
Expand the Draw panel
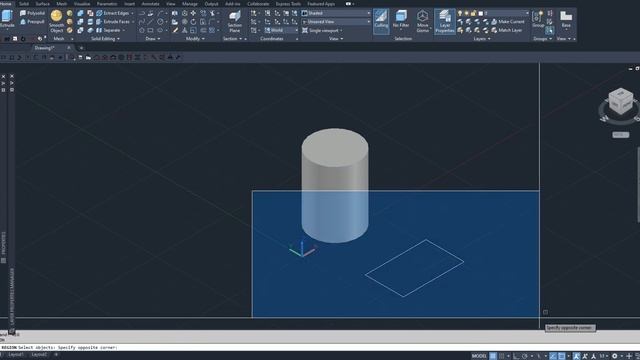pos(153,39)
